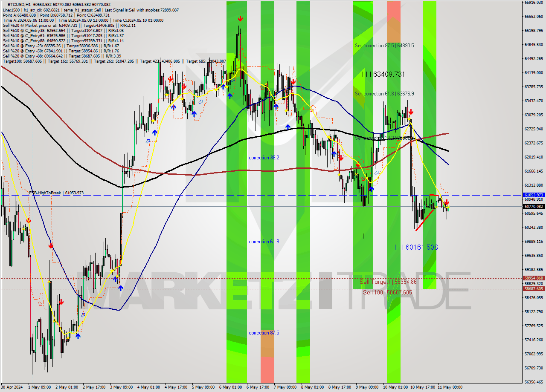Screen dimensions: 546x392
Task: Click the hollow arrow near 5 May 09:00
Action: 200,102
